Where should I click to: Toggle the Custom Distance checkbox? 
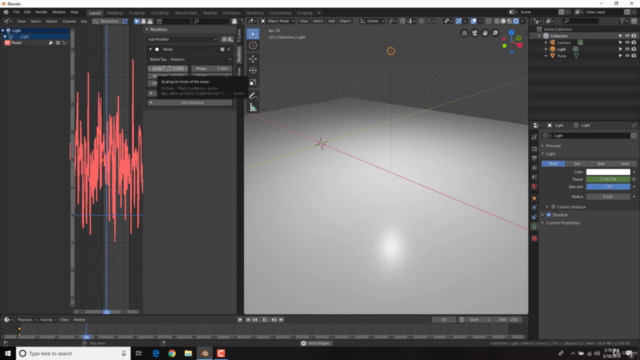click(x=553, y=207)
